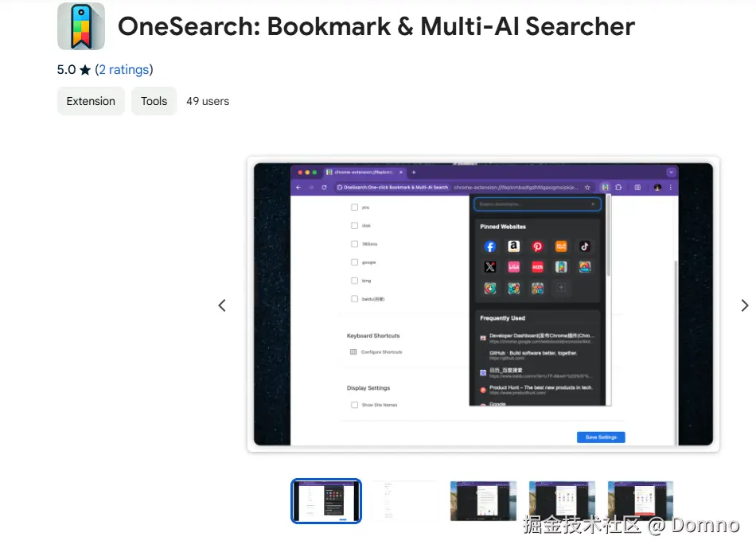Open Configure Shortcuts in preview

pyautogui.click(x=381, y=352)
